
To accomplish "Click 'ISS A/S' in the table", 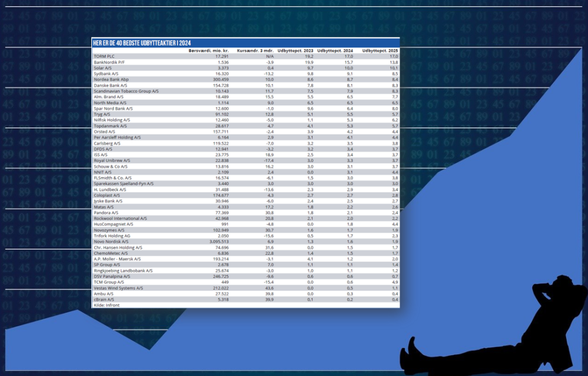I will (101, 155).
